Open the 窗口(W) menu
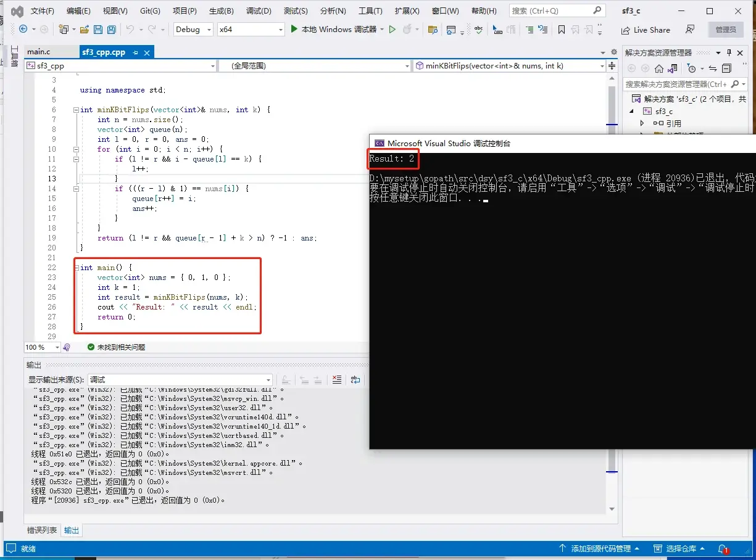The image size is (756, 560). click(x=445, y=11)
